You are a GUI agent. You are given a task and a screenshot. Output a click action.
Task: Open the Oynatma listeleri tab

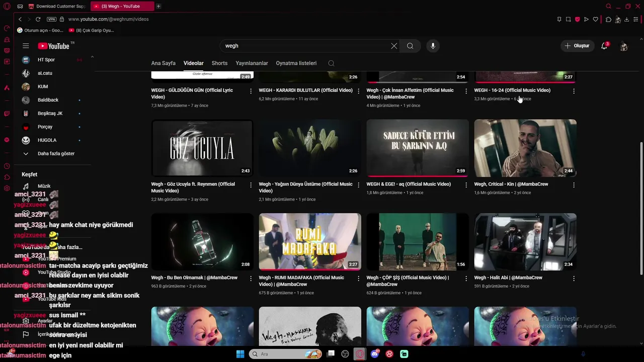pos(296,63)
